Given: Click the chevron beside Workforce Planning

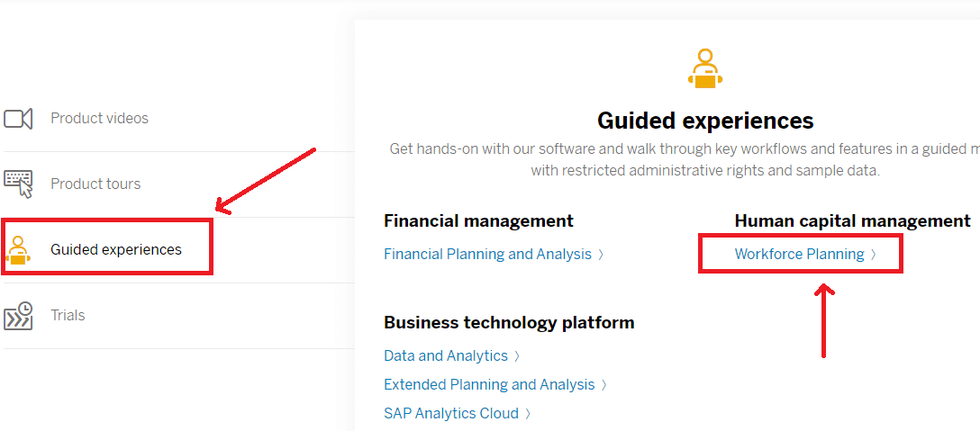Looking at the screenshot, I should point(874,255).
